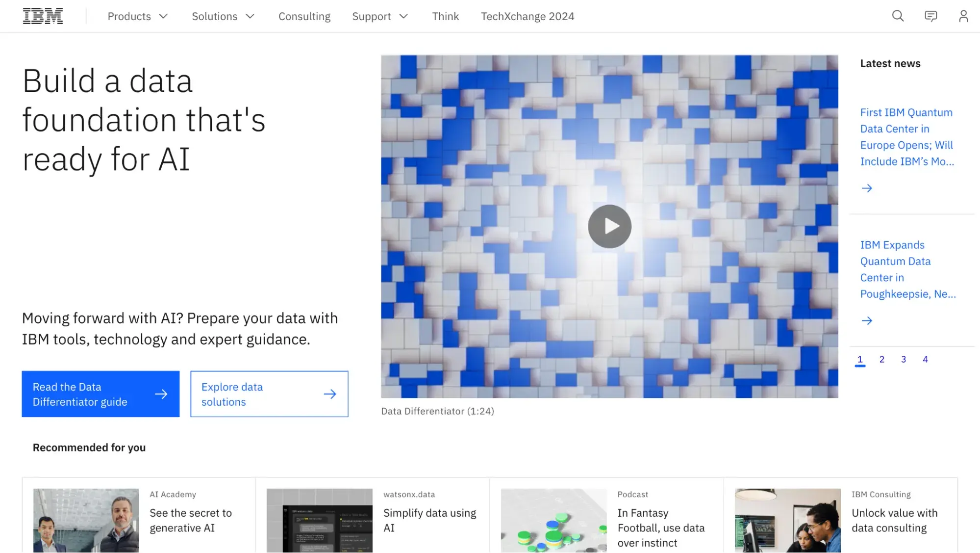Click the arrow on first news story

(868, 188)
